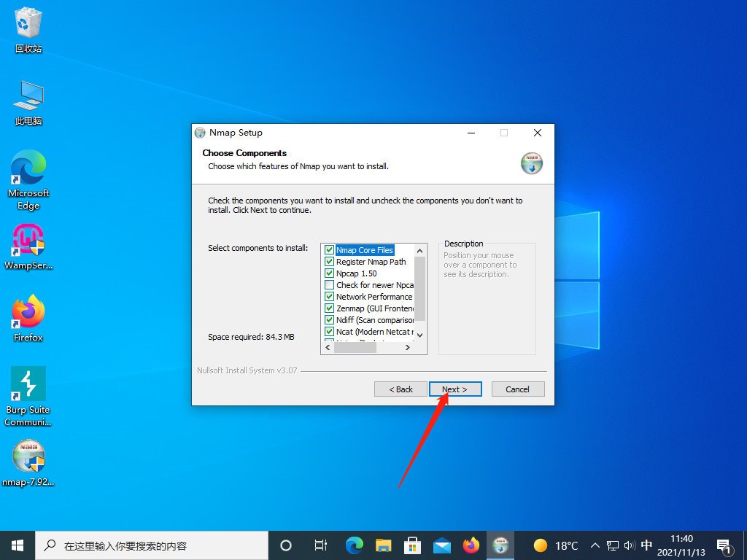
Task: Open the Burp Suite Community desktop shortcut
Action: coord(28,396)
